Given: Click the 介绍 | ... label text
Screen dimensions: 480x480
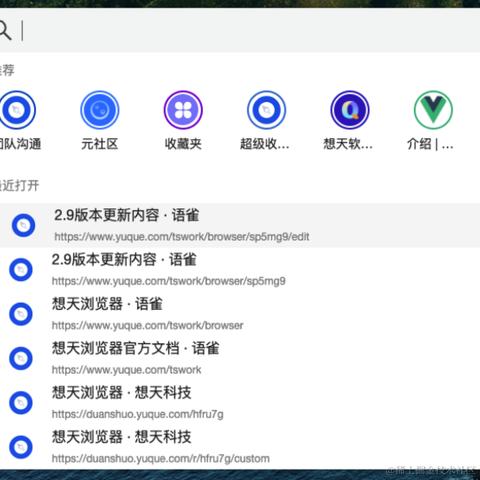Looking at the screenshot, I should (430, 144).
